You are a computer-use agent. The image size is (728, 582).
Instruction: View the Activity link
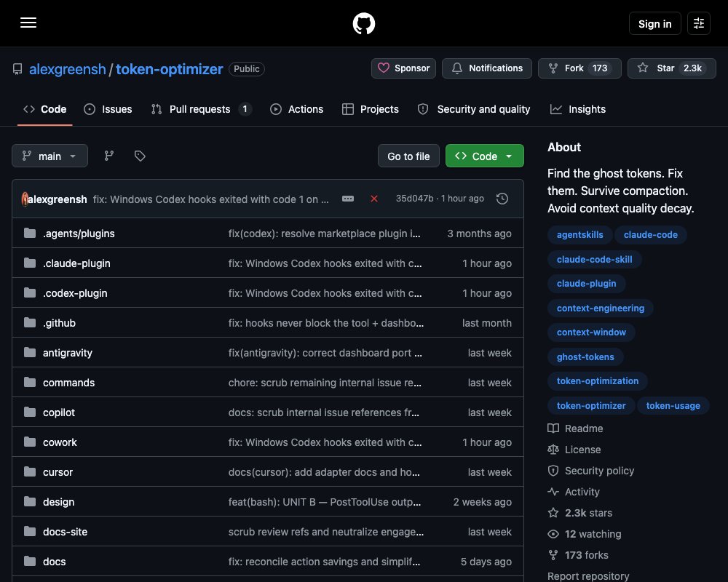click(574, 492)
